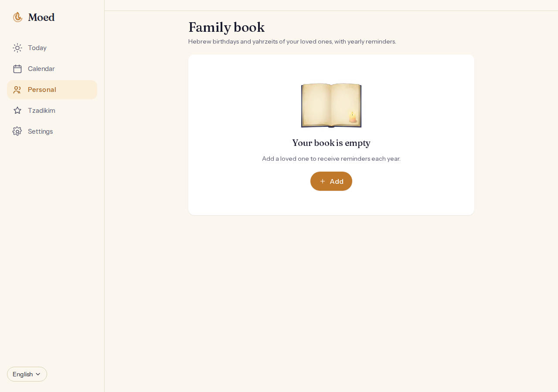Screen dimensions: 558x392
Task: Click the people icon for Personal
Action: coord(17,90)
